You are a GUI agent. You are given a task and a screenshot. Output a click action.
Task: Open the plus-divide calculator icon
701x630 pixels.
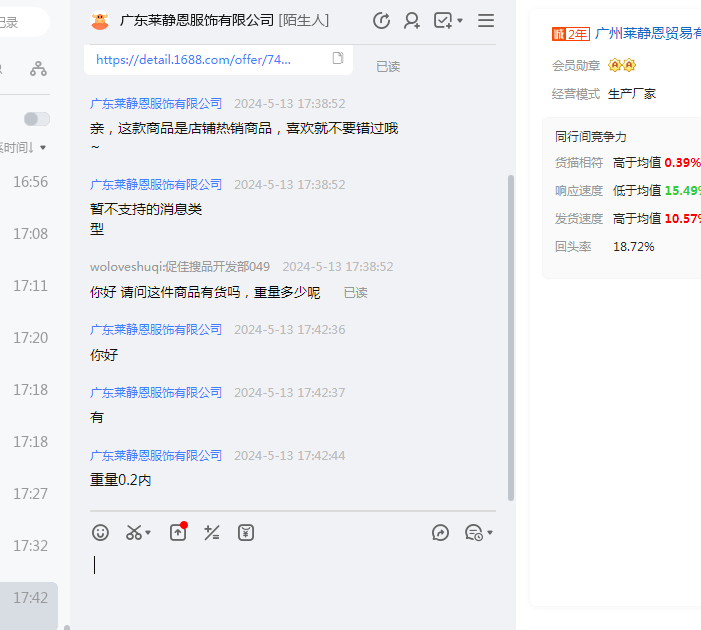point(212,533)
